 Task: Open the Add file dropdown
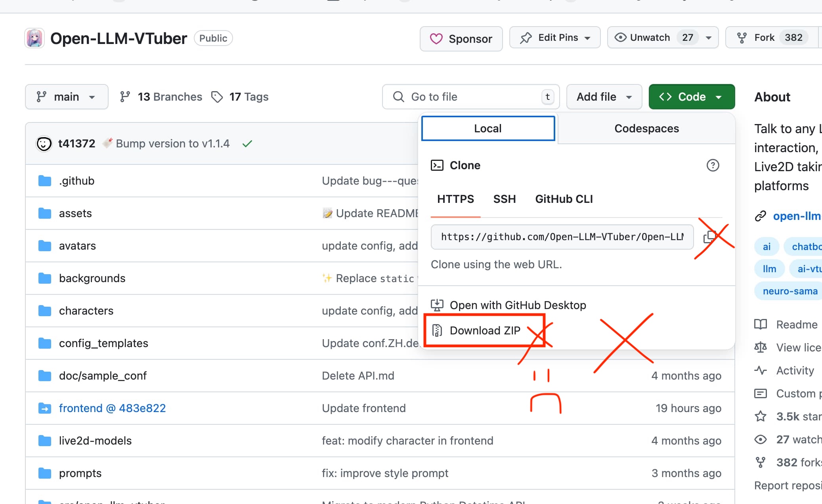(604, 97)
